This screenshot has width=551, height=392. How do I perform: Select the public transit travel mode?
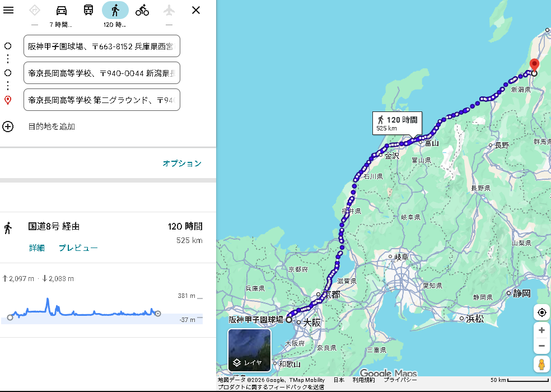click(x=88, y=10)
